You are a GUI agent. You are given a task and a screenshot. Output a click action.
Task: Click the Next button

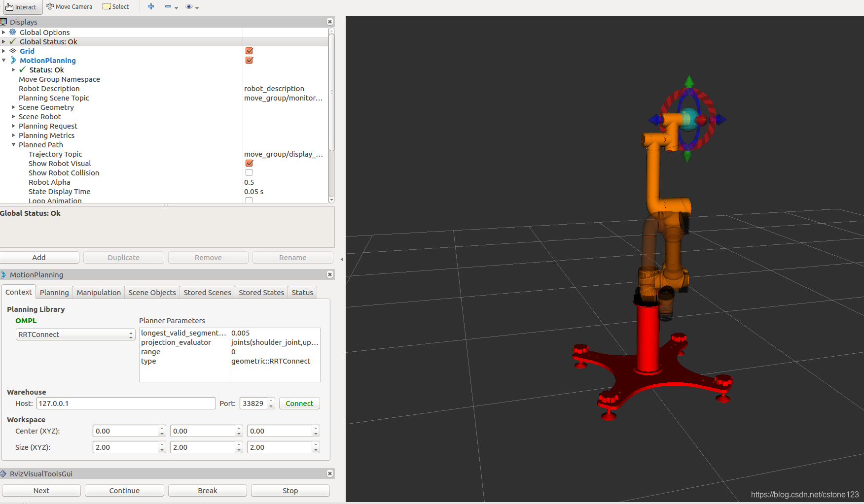click(x=41, y=490)
